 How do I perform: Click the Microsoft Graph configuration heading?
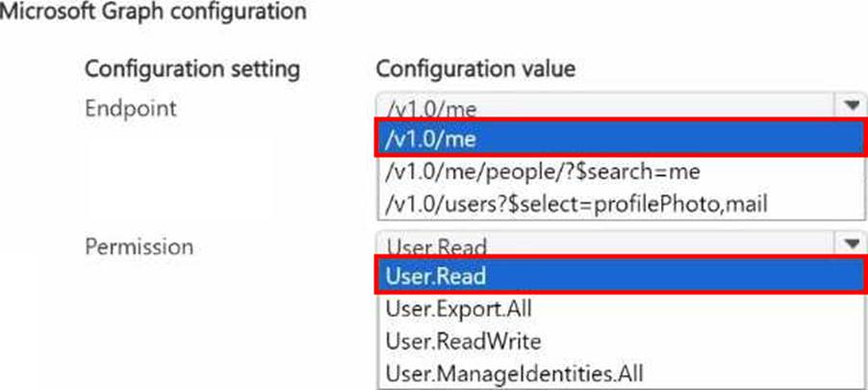pos(154,13)
